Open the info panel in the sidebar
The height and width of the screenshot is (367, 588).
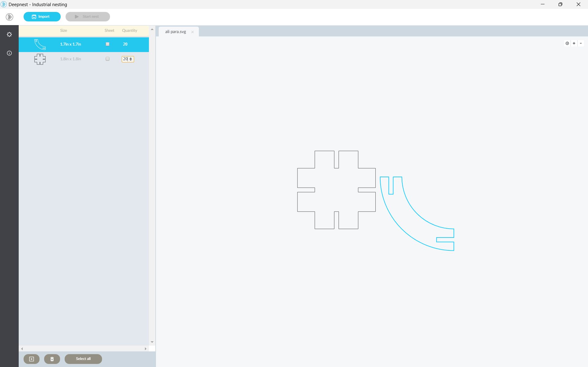click(9, 53)
